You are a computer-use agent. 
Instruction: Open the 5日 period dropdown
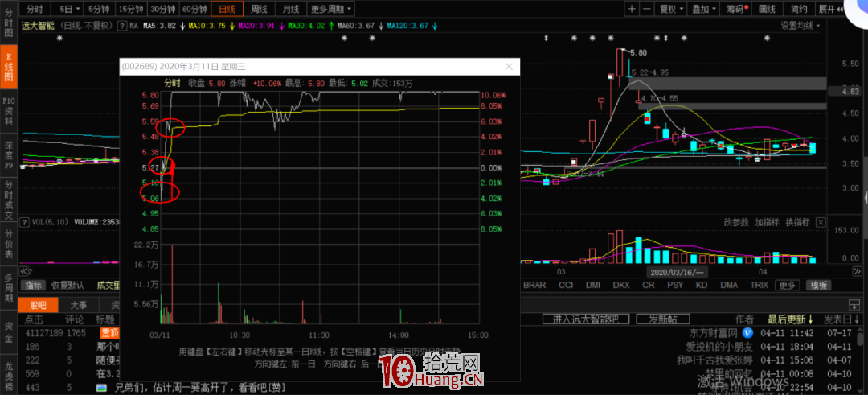pyautogui.click(x=70, y=9)
